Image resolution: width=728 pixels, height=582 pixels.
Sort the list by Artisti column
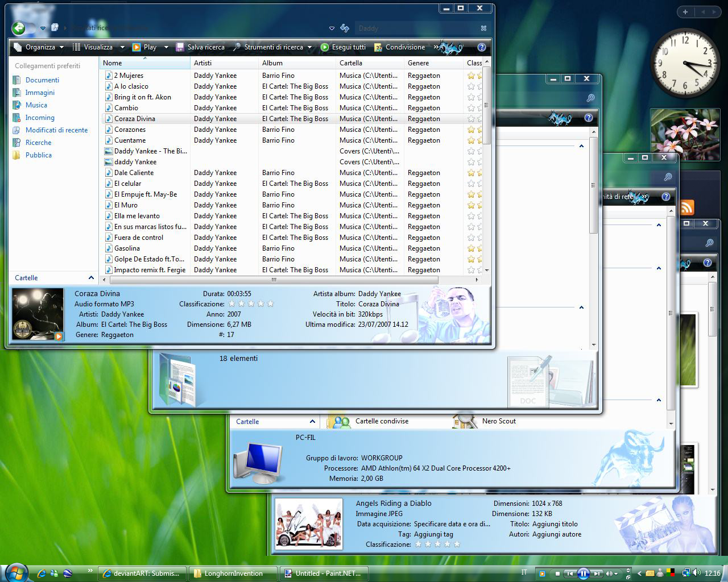(x=225, y=63)
